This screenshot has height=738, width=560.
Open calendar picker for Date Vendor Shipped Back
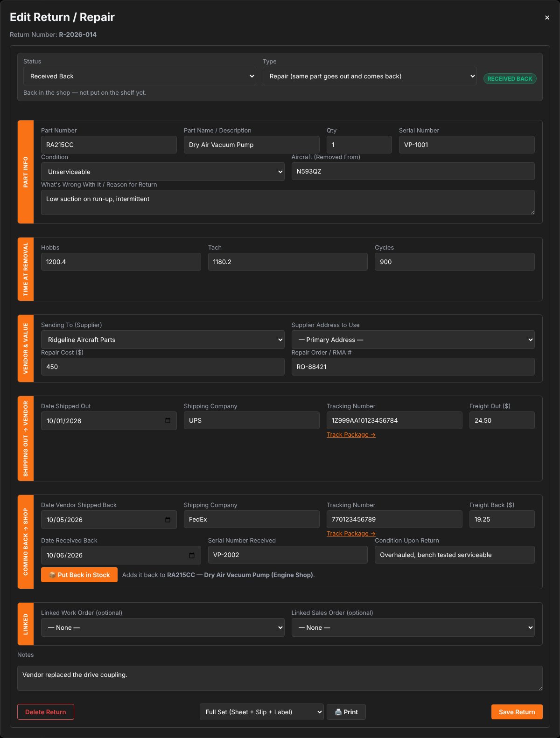(x=168, y=520)
